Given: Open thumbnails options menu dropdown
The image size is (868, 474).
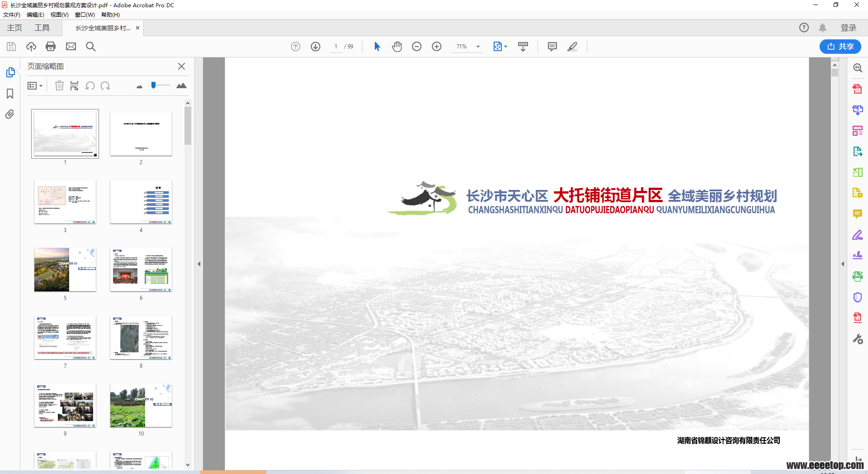Looking at the screenshot, I should point(35,85).
